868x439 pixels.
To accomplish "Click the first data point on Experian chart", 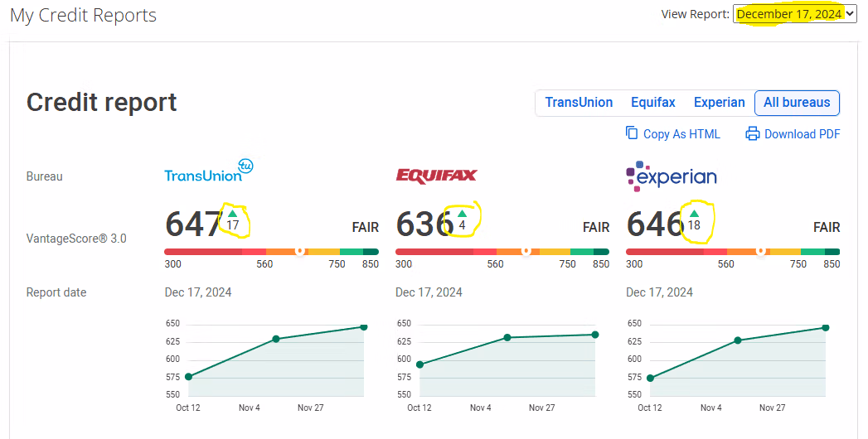I will click(650, 378).
